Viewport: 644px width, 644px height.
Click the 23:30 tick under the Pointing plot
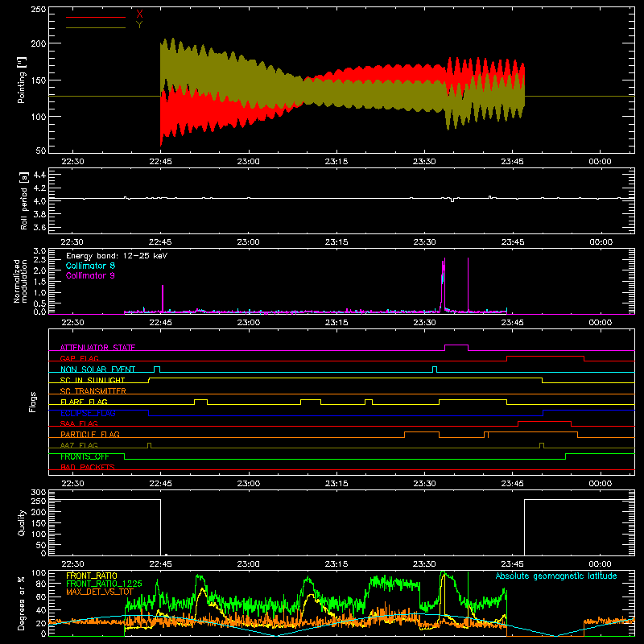(424, 162)
